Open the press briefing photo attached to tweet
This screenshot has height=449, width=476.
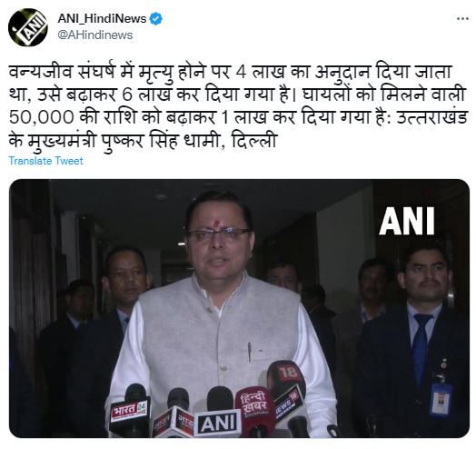point(239,308)
